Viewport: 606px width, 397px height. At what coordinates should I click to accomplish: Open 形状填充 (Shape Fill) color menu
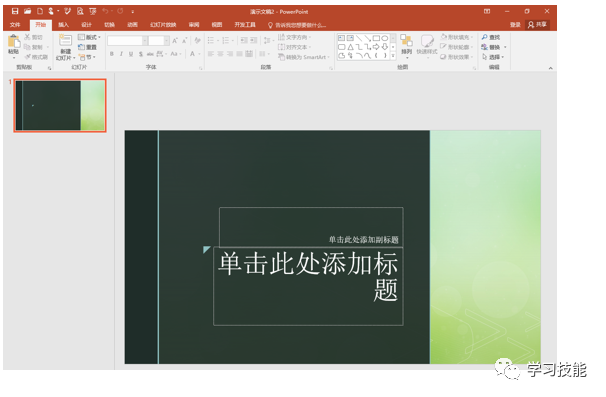tap(456, 37)
